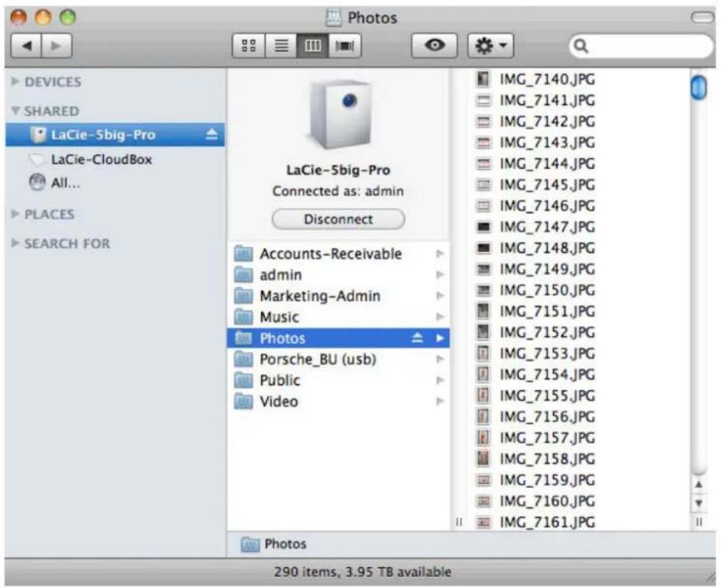Click the scrollbar down arrow

pyautogui.click(x=699, y=503)
